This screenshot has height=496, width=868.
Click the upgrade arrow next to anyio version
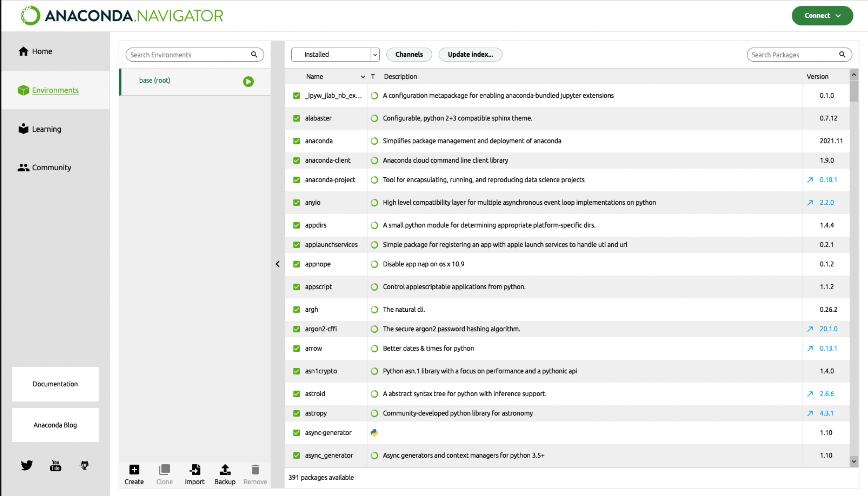point(810,203)
